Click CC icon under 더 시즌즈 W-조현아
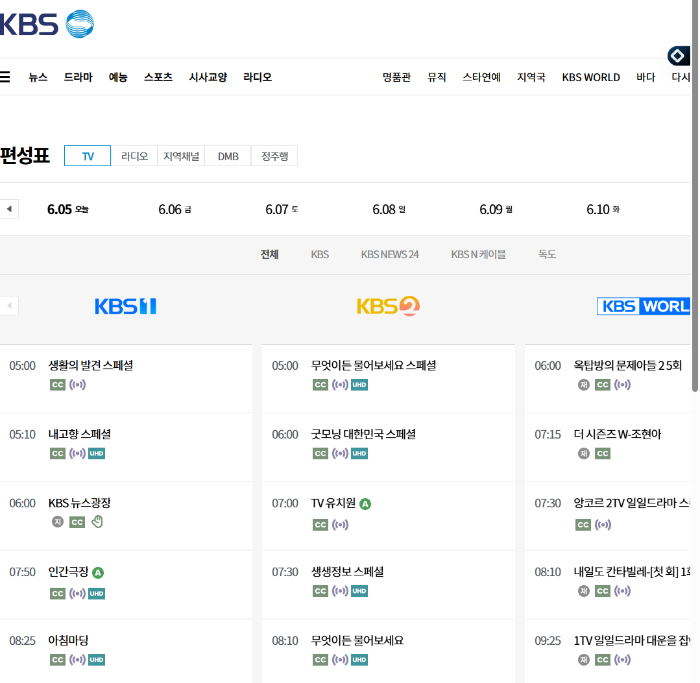The image size is (700, 683). 603,454
